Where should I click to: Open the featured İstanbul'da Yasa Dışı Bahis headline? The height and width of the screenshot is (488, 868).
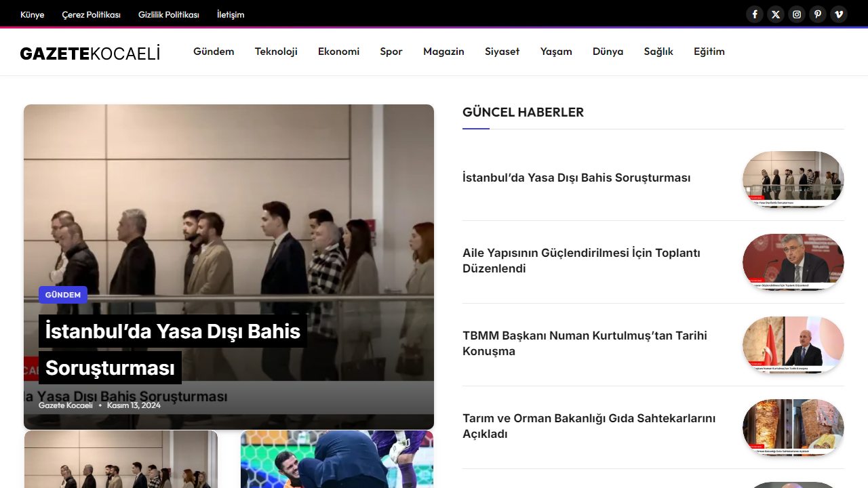click(x=172, y=331)
